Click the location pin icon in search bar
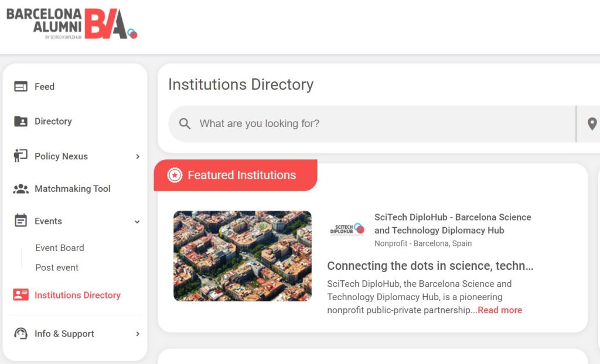This screenshot has width=600, height=364. 592,124
